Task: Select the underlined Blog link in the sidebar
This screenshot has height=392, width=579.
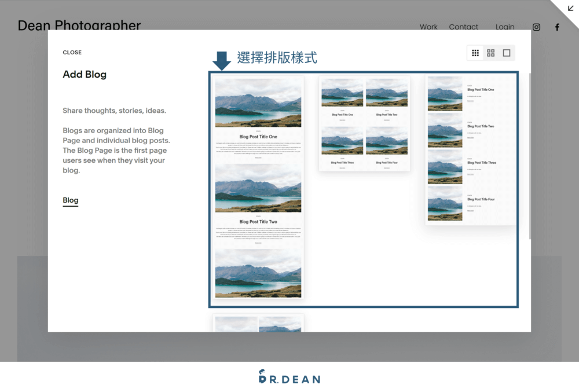Action: (x=70, y=200)
